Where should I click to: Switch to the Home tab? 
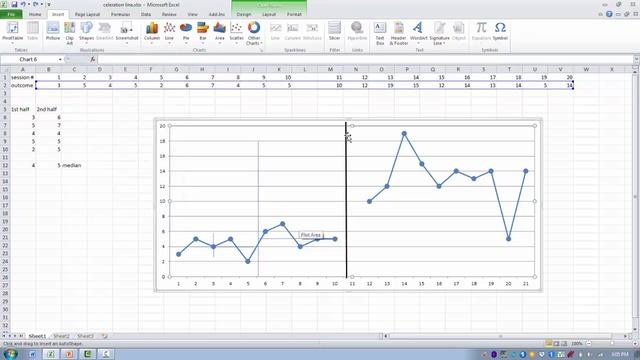(35, 14)
